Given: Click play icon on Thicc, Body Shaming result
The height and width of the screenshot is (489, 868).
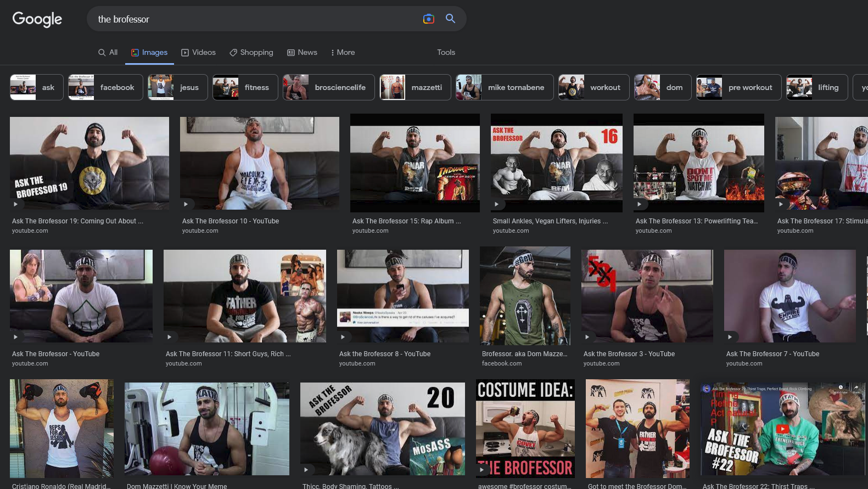Looking at the screenshot, I should coord(306,470).
